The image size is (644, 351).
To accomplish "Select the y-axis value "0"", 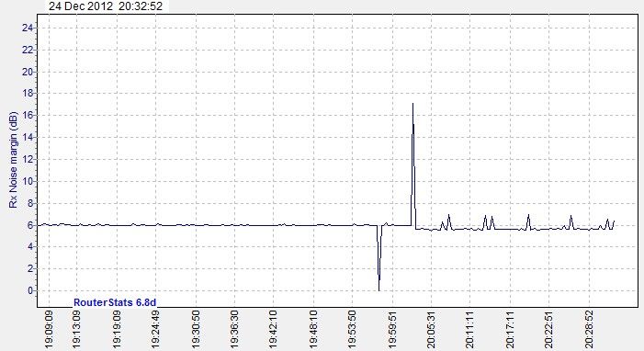I will coord(30,290).
